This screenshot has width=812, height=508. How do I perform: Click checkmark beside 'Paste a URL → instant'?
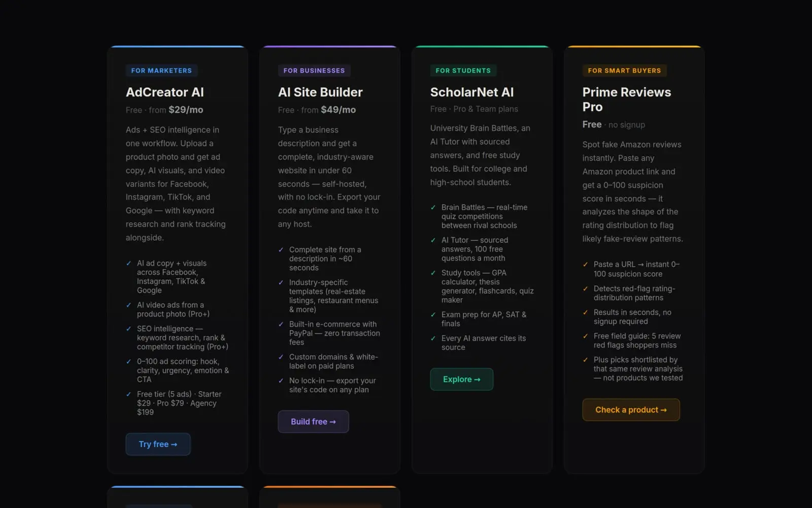tap(586, 264)
